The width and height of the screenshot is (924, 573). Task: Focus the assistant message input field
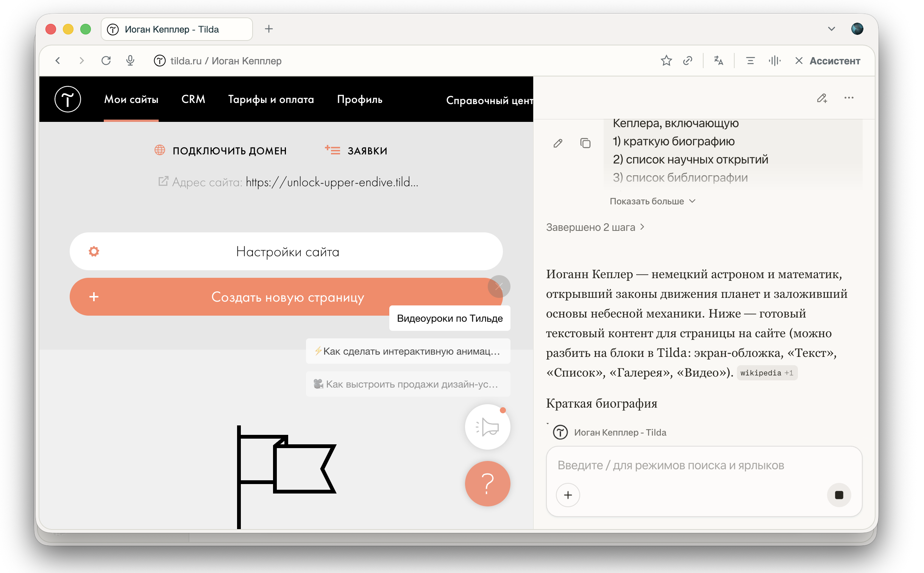[x=703, y=465]
